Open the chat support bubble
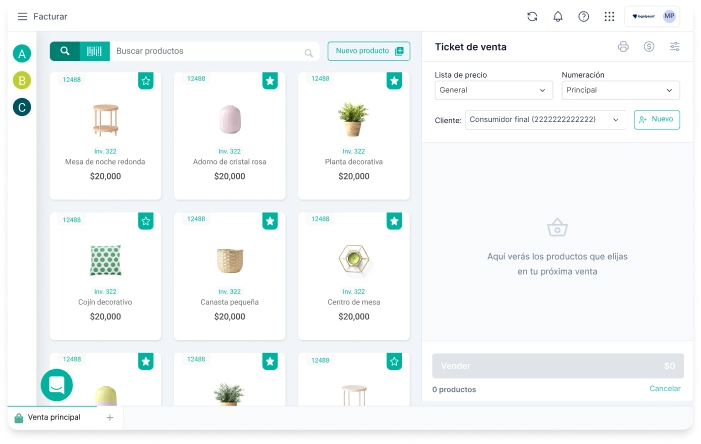Image resolution: width=701 pixels, height=444 pixels. point(57,385)
